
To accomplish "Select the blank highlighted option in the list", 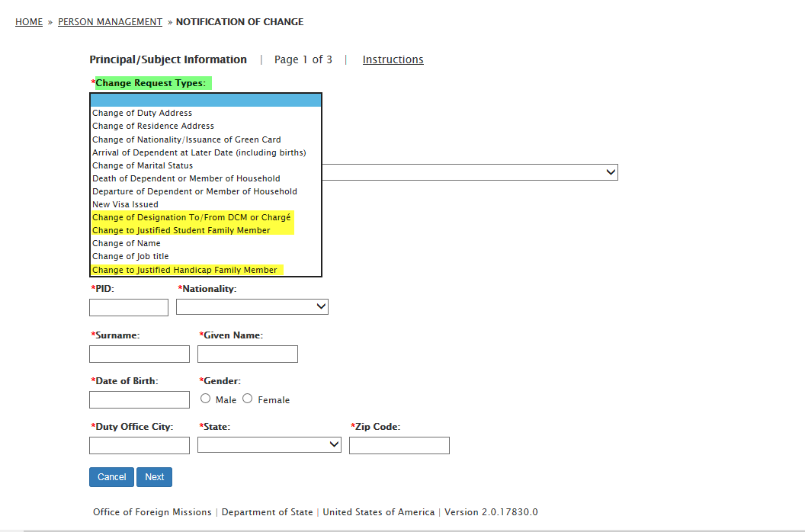I will 206,100.
